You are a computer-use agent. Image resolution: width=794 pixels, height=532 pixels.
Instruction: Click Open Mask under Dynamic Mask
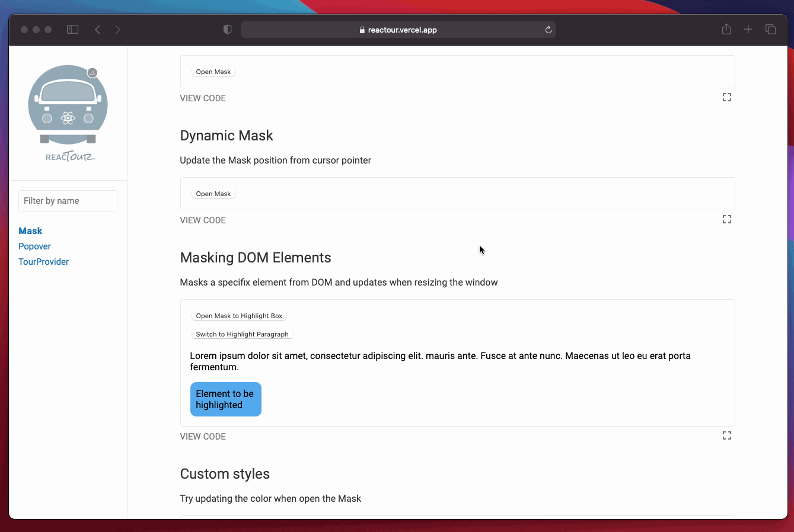[x=213, y=194]
